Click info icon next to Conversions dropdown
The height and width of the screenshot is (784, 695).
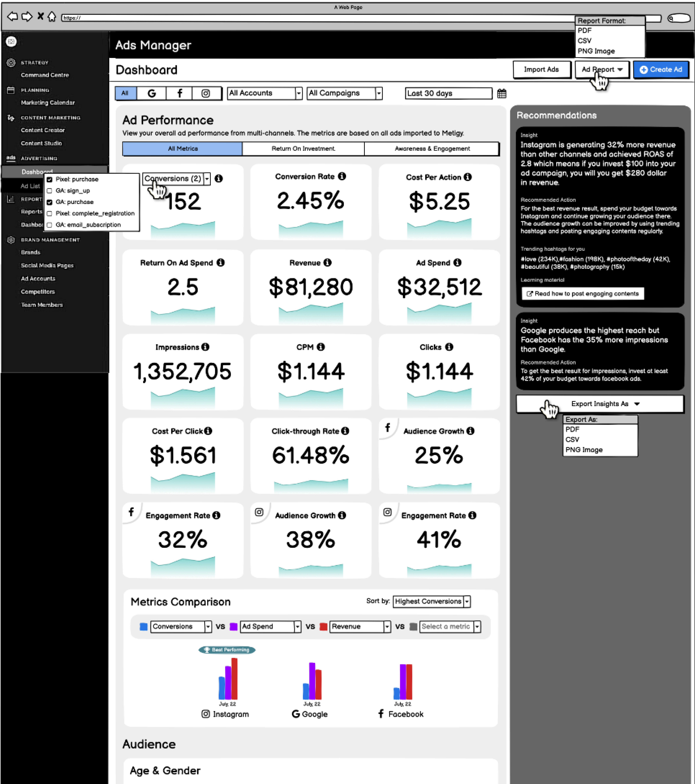[219, 178]
